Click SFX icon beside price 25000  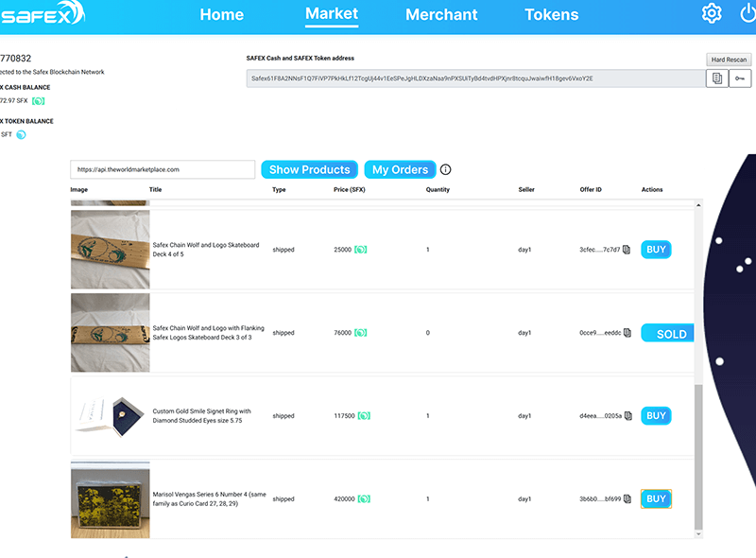tap(361, 250)
